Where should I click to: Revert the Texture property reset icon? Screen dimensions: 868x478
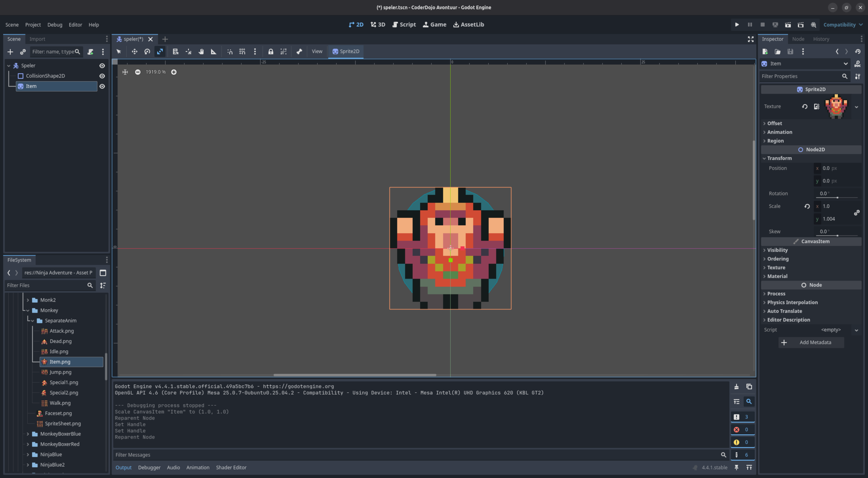click(805, 107)
